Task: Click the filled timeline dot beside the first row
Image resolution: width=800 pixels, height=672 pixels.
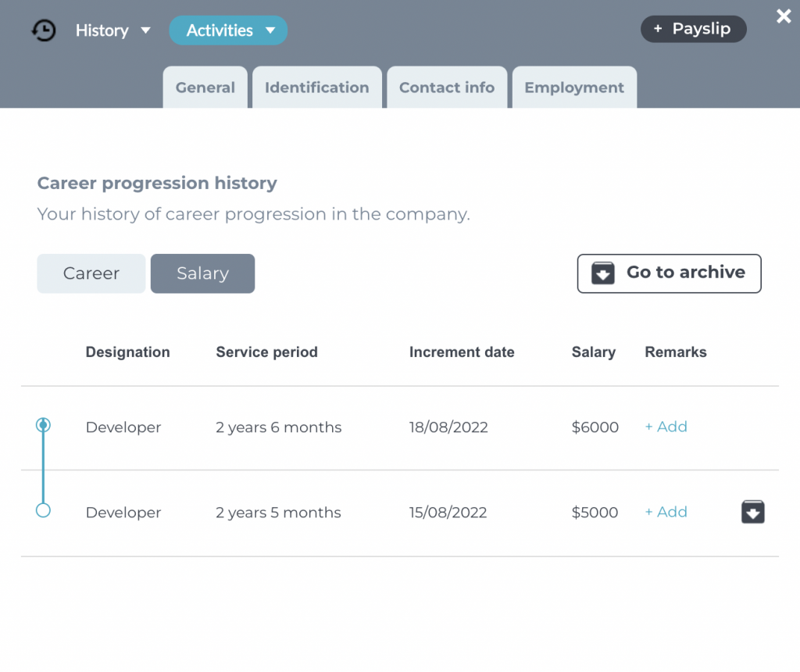Action: [43, 424]
